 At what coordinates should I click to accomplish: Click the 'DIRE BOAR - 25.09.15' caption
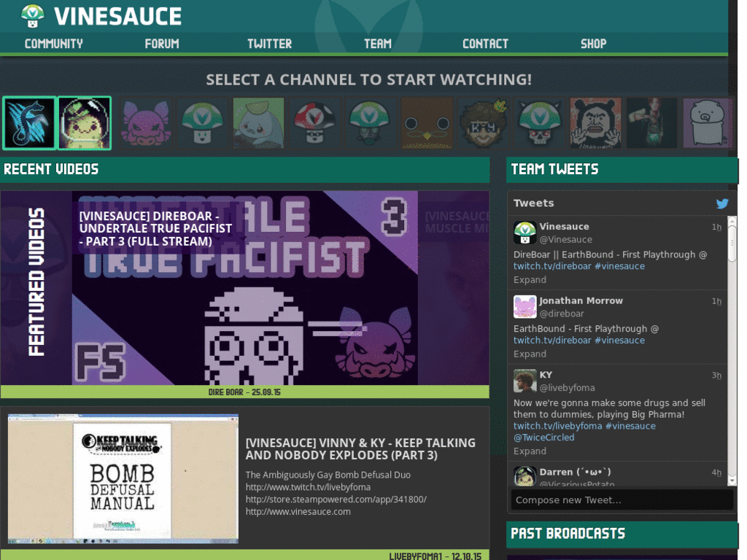[244, 392]
